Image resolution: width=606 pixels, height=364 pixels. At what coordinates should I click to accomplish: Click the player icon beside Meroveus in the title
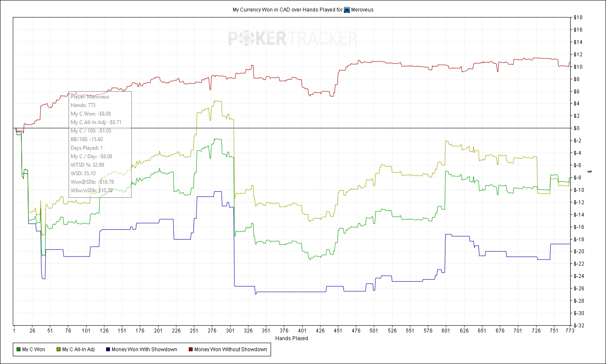[x=347, y=10]
